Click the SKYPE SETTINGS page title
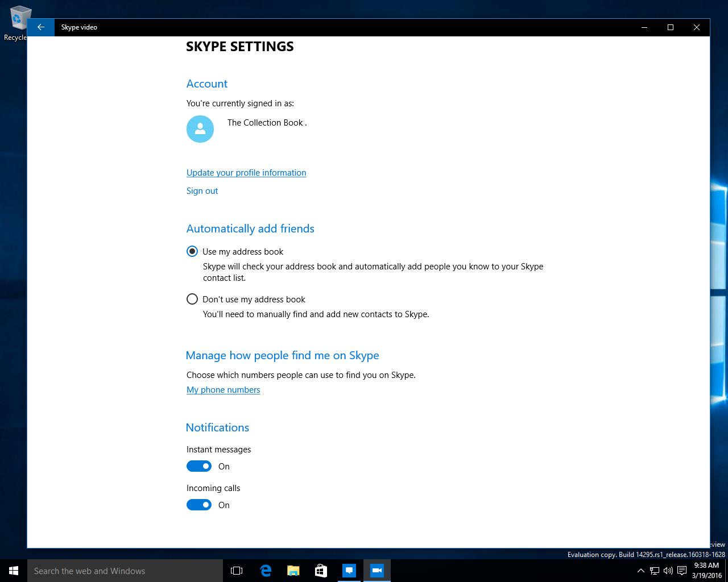 click(240, 47)
